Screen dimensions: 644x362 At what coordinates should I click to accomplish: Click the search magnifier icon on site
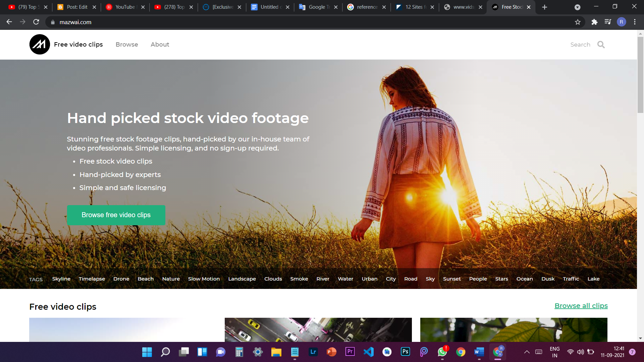[601, 45]
